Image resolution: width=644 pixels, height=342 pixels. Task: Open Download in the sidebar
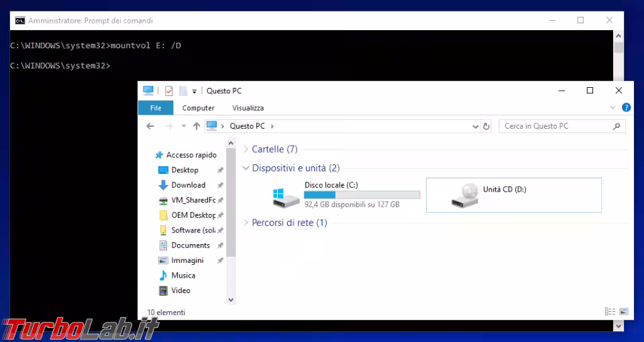pyautogui.click(x=188, y=185)
